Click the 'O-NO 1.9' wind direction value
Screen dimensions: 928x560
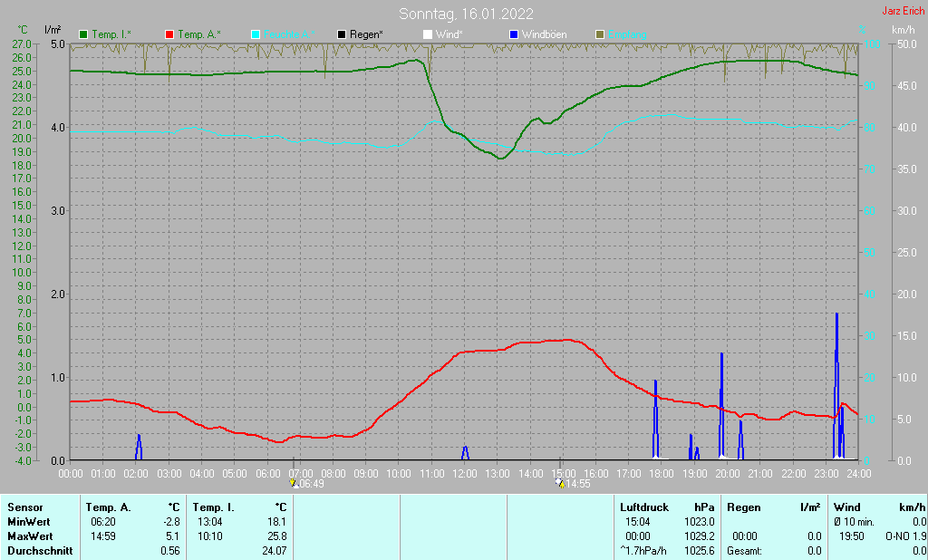pyautogui.click(x=905, y=536)
